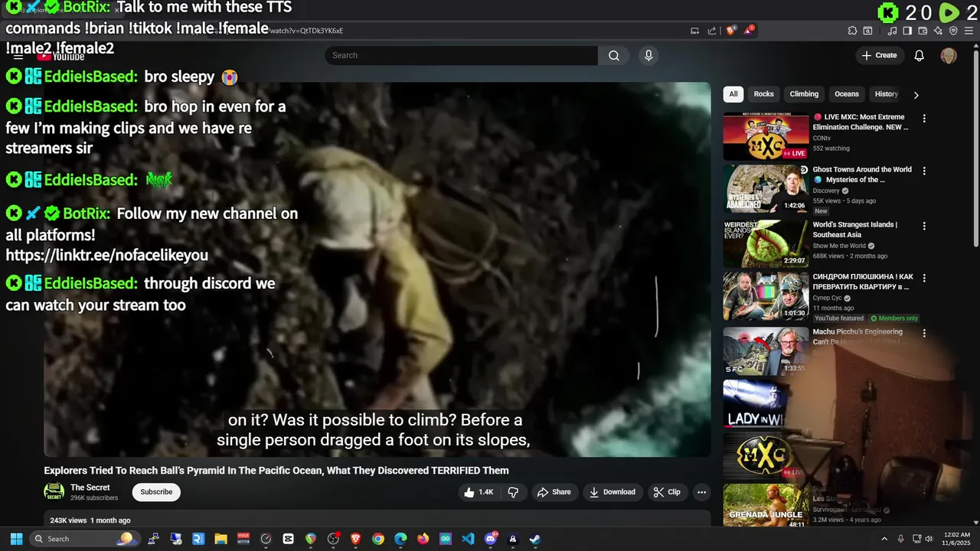
Task: Open Ghost Towns Around the World thumbnail
Action: pyautogui.click(x=766, y=188)
